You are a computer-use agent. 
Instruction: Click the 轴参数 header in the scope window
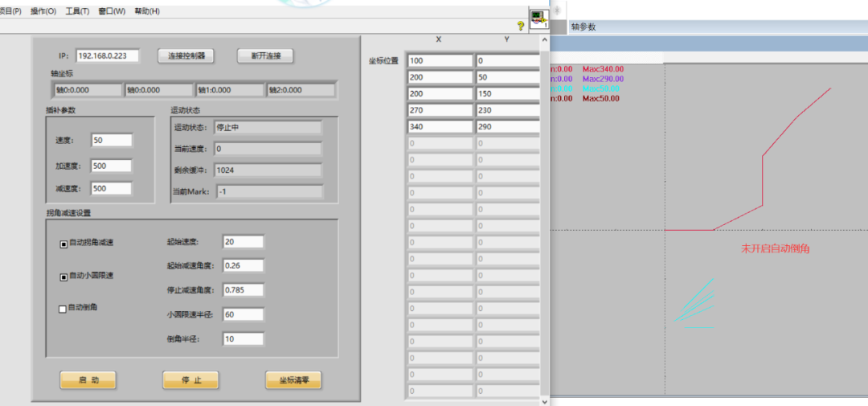point(583,27)
